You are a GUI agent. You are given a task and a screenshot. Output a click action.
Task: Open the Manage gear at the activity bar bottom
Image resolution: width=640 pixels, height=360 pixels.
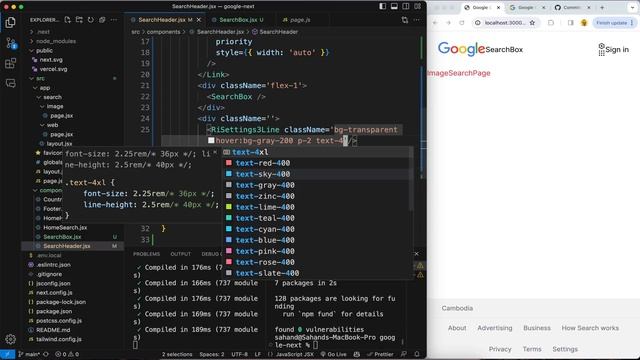coord(11,339)
